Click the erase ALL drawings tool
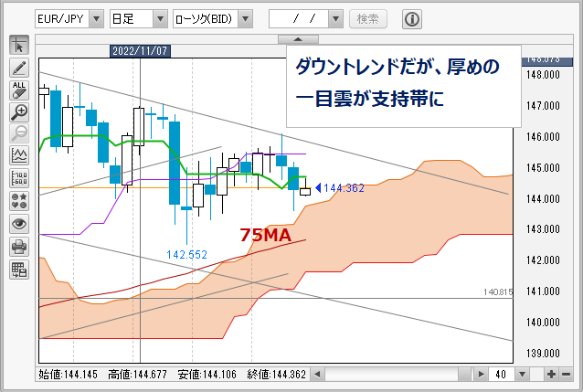Viewport: 583px width, 392px height. [19, 90]
